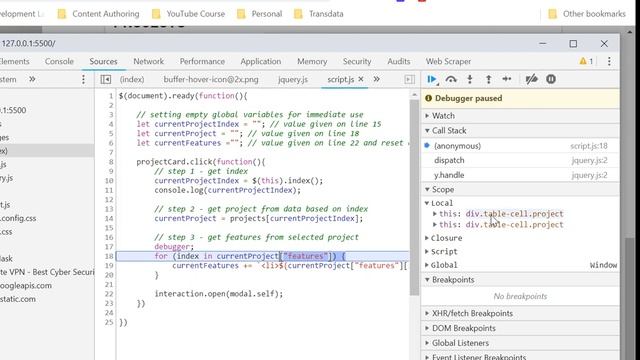Click the debugger statement on line 17
The image size is (640, 360).
174,247
